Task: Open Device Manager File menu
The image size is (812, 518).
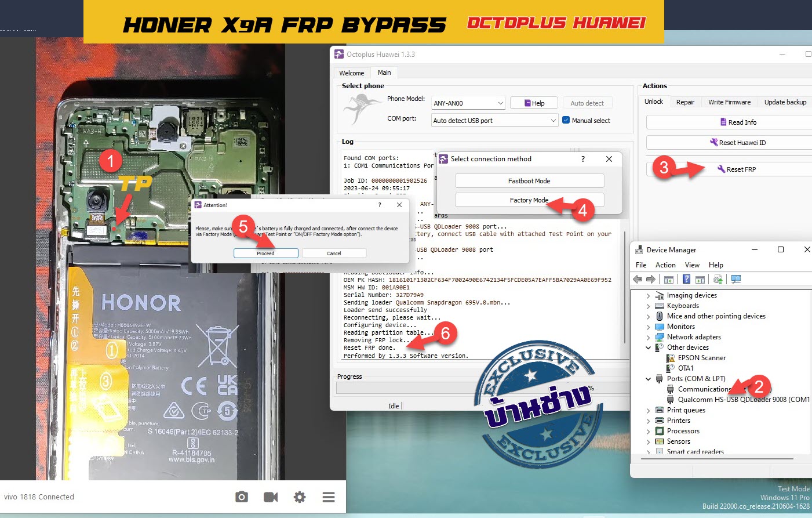Action: coord(641,265)
